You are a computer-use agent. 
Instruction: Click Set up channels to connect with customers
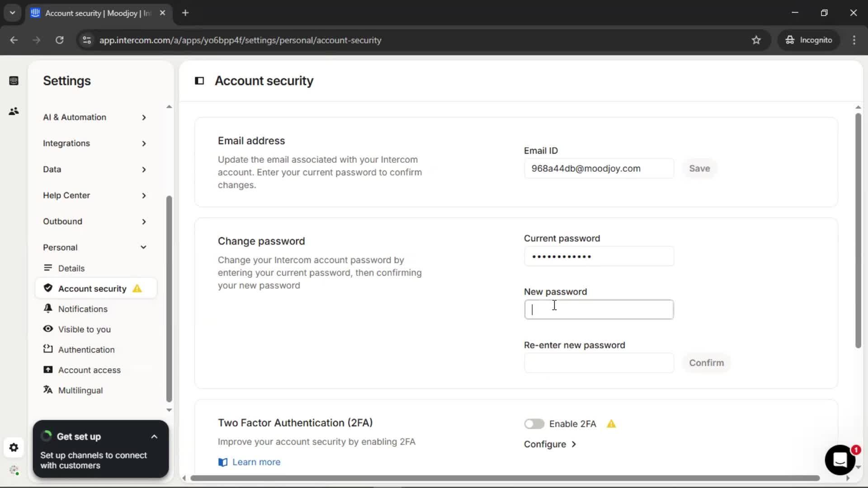pyautogui.click(x=94, y=460)
